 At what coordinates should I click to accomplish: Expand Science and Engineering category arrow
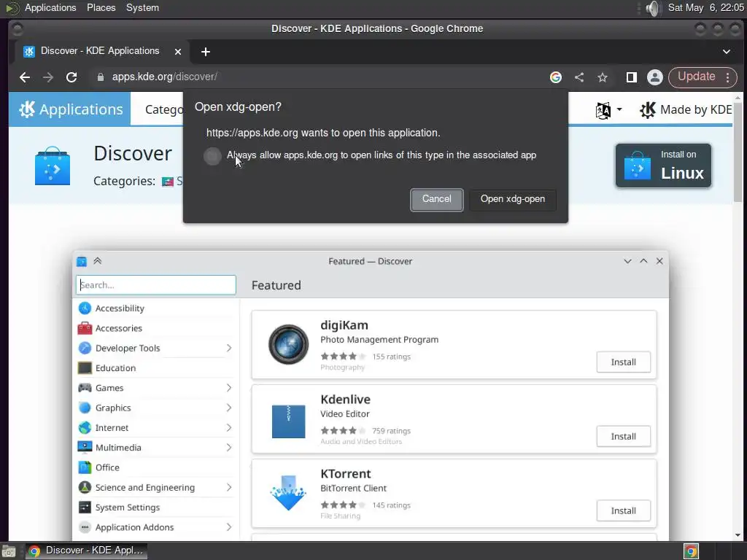(228, 488)
